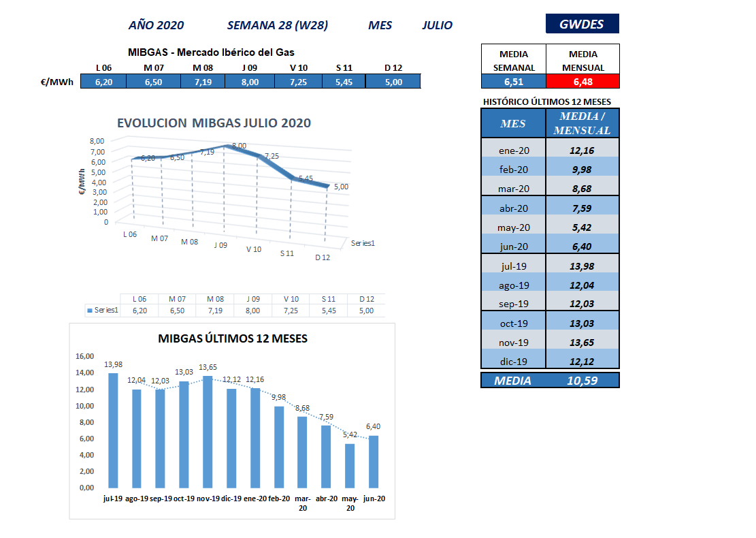Click the 13,98 value beside jul-19 in table

tap(585, 266)
